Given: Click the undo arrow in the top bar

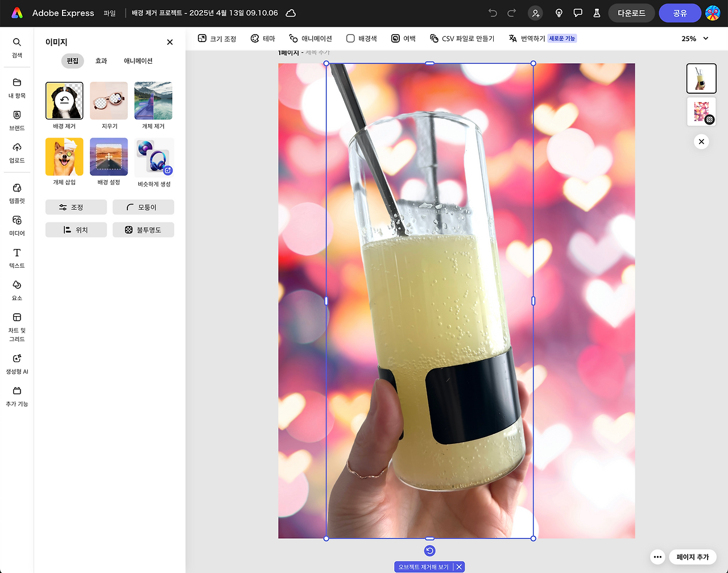Looking at the screenshot, I should [493, 13].
